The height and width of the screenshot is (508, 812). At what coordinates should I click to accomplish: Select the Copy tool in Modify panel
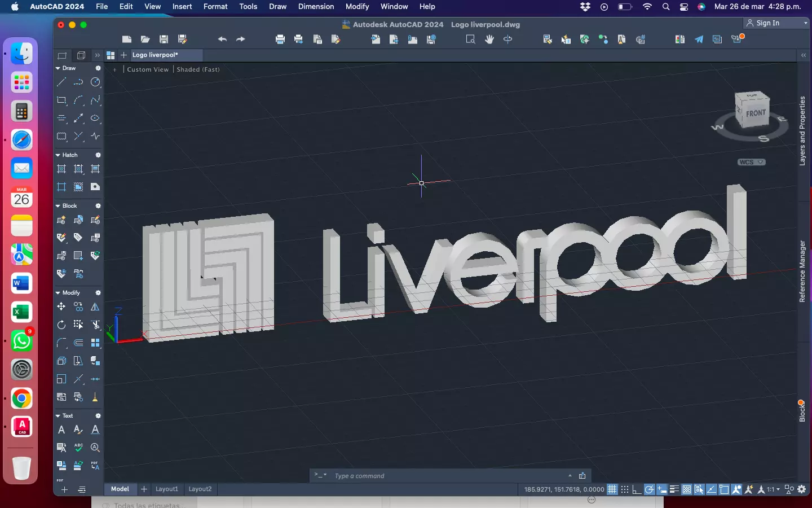pos(78,306)
